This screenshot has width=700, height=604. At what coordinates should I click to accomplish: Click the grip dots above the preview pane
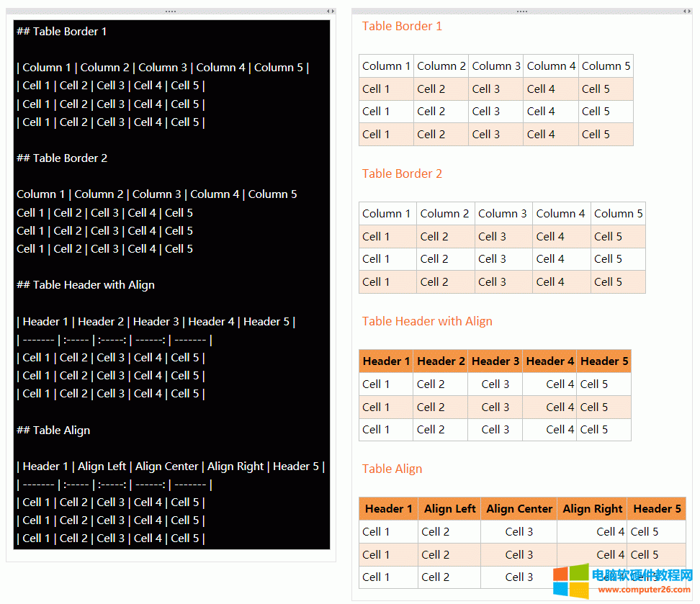point(522,12)
